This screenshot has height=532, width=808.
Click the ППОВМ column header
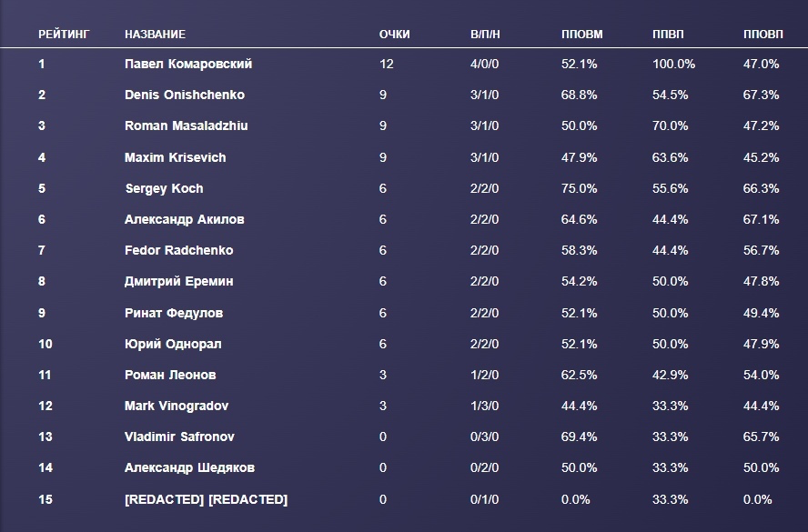[582, 35]
